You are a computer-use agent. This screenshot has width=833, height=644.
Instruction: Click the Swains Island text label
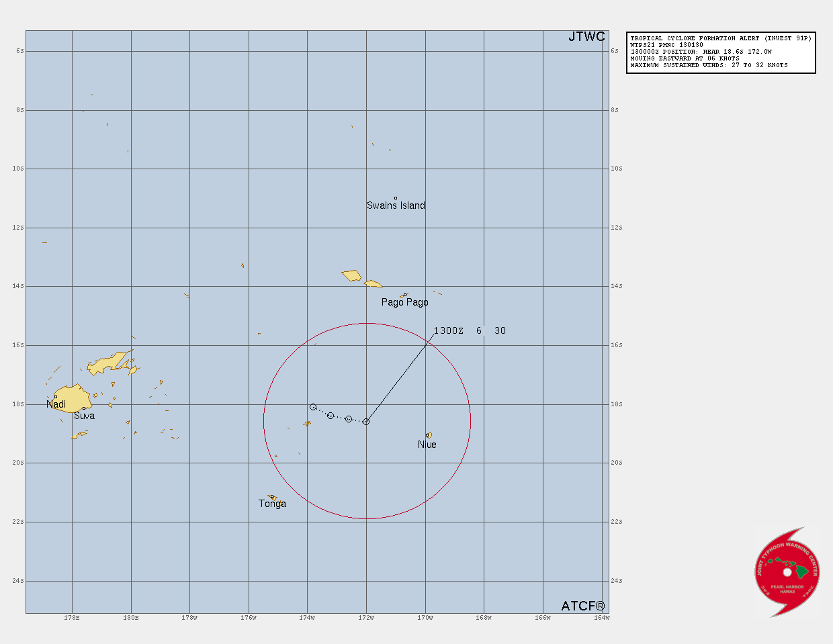[x=396, y=205]
